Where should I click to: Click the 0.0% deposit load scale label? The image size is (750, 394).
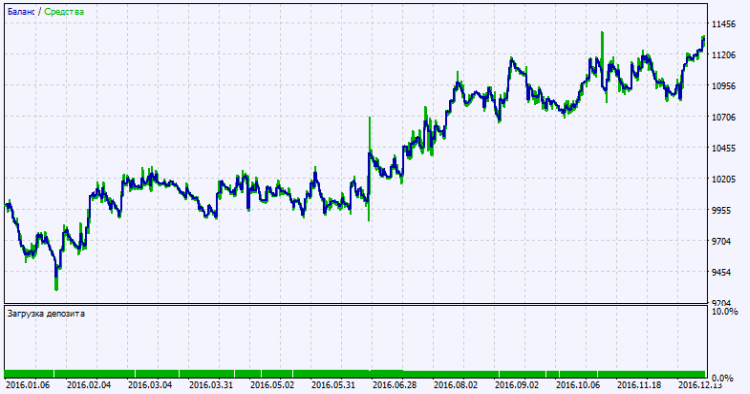[723, 378]
